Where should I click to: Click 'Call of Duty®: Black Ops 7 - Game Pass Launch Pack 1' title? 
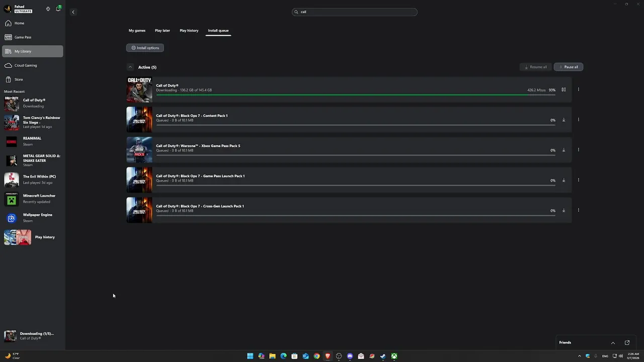200,176
